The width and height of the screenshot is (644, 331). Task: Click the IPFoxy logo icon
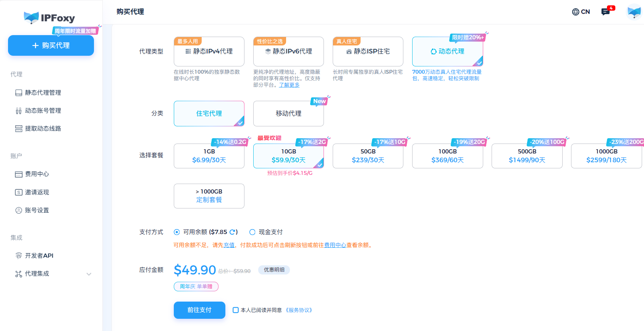click(x=31, y=18)
